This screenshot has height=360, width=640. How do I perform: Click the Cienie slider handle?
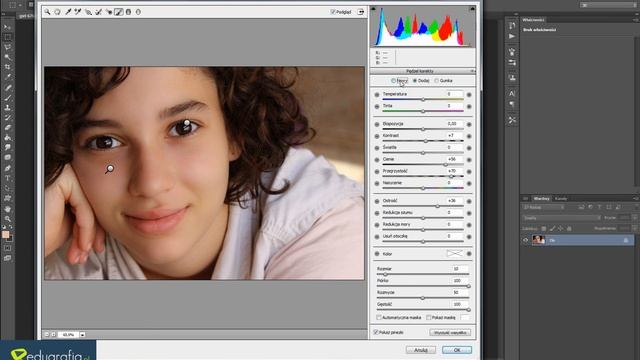pos(445,164)
